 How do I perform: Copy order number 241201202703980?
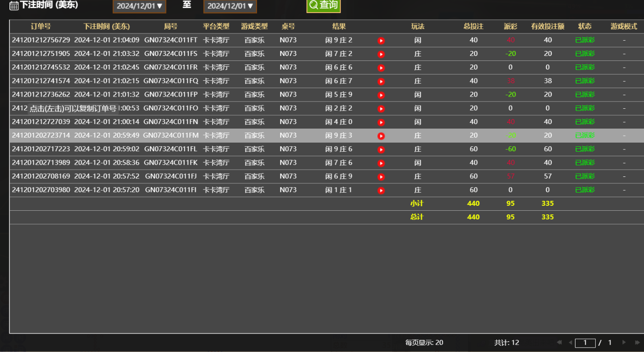[x=41, y=190]
